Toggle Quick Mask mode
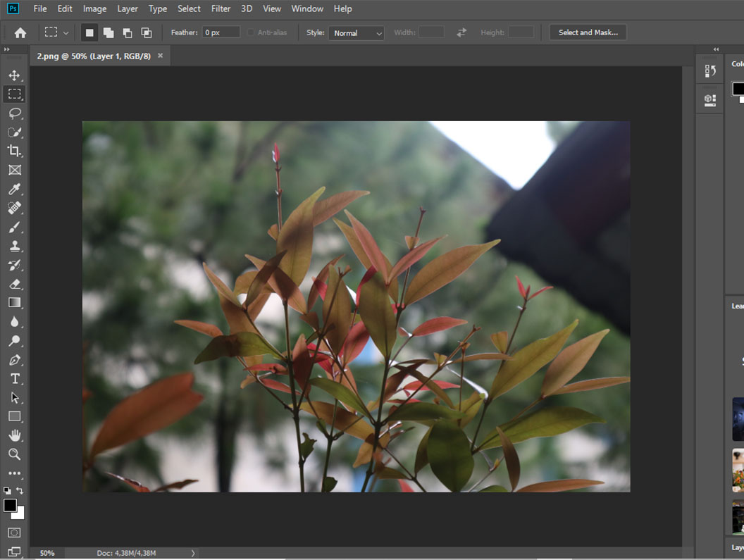Screen dimensions: 744x560 14,533
